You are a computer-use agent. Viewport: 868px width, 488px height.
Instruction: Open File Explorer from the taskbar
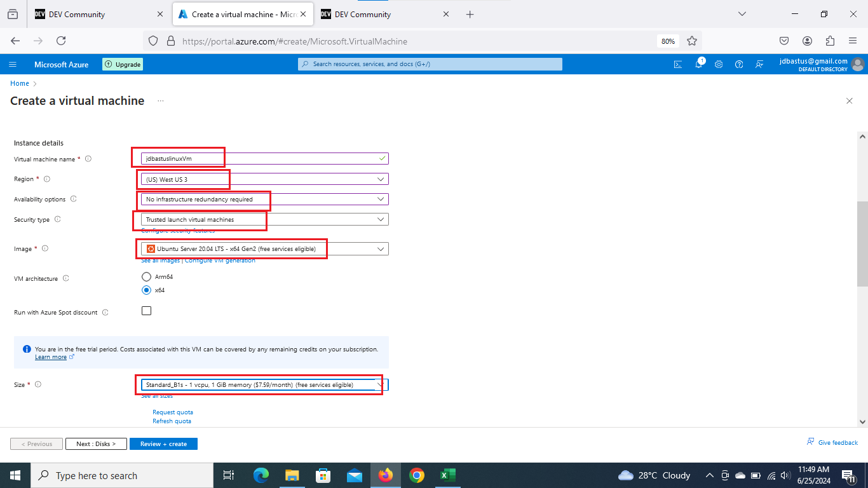pos(292,475)
